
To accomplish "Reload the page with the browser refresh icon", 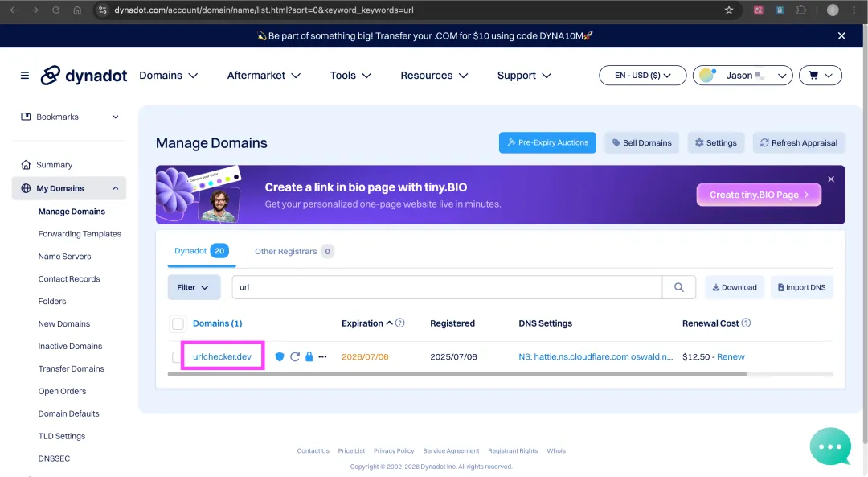I will pos(56,10).
